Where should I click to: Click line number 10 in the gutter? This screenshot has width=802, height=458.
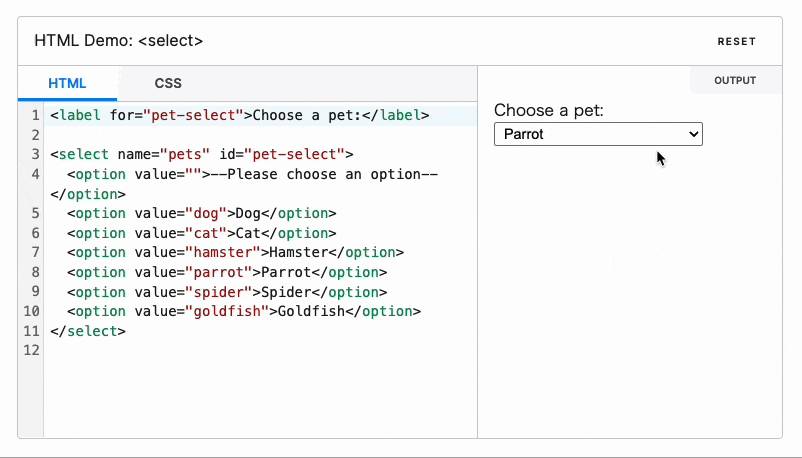click(x=31, y=311)
